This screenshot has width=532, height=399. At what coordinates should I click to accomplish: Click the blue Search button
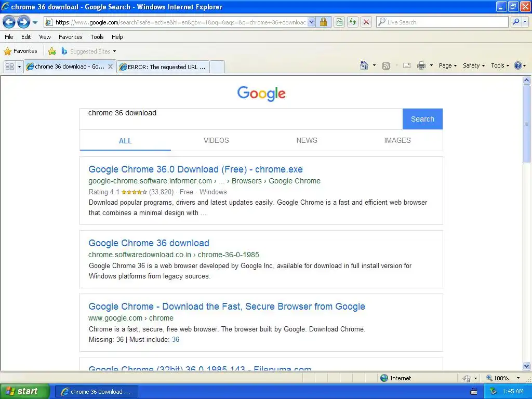422,119
